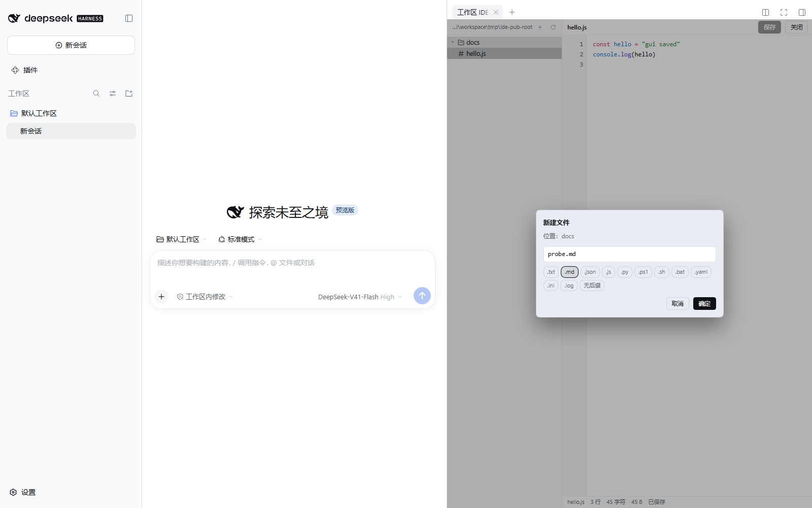Add attachment with plus button in chat box
The height and width of the screenshot is (508, 812).
pyautogui.click(x=161, y=297)
